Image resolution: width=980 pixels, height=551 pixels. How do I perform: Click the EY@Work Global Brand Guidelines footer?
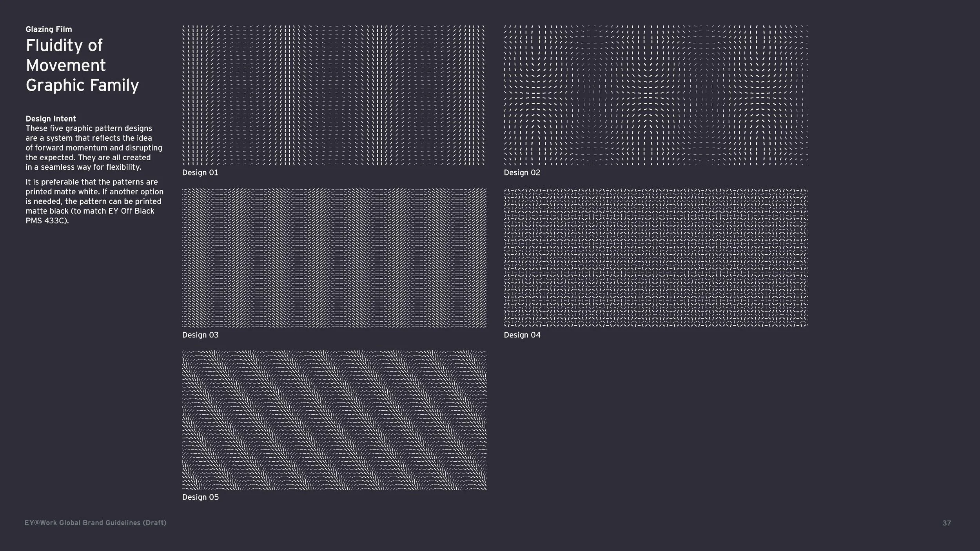(x=95, y=523)
